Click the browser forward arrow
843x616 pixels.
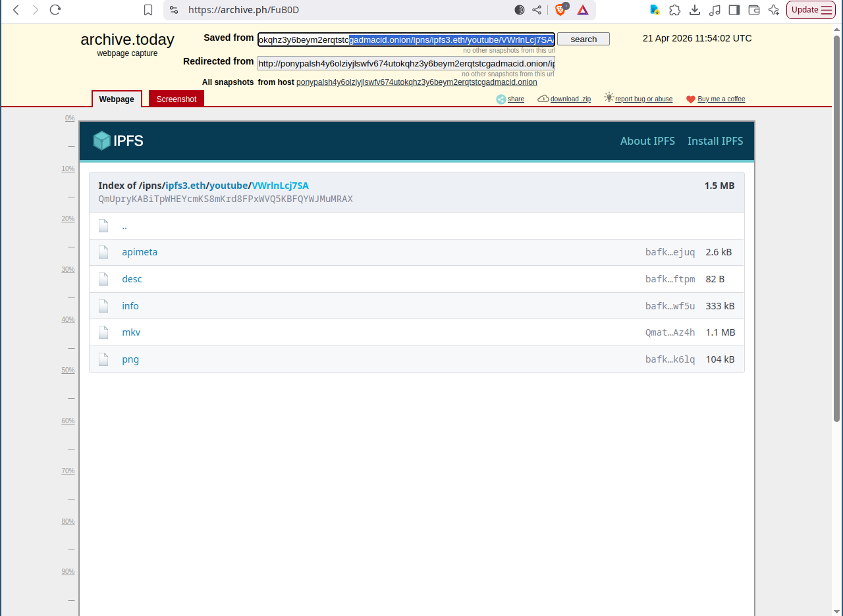(x=36, y=10)
